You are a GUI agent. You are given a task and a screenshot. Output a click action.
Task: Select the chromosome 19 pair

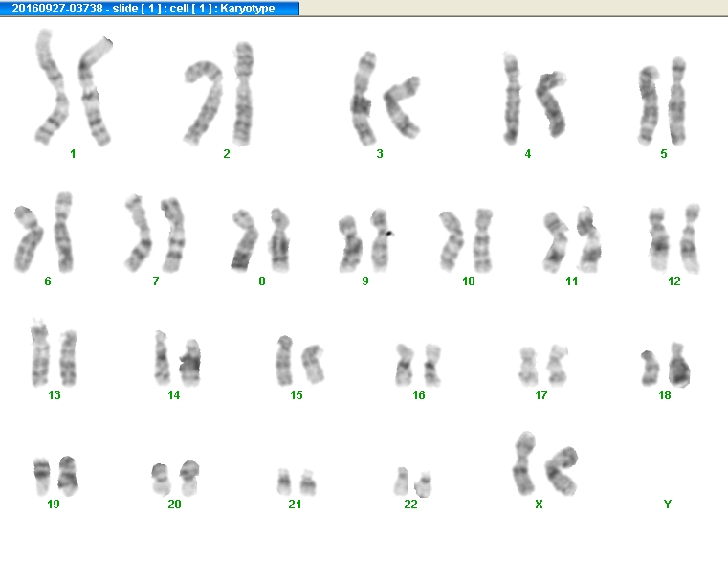click(56, 477)
